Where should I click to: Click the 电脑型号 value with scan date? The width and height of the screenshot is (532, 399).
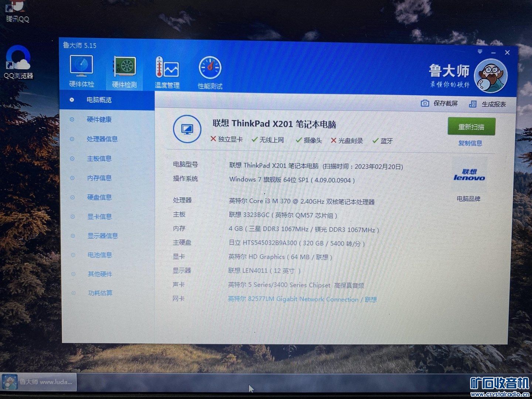click(x=316, y=166)
